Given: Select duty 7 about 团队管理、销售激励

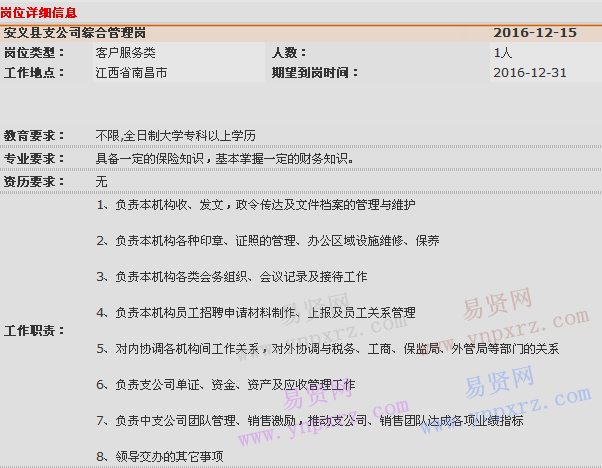Looking at the screenshot, I should pos(310,421).
